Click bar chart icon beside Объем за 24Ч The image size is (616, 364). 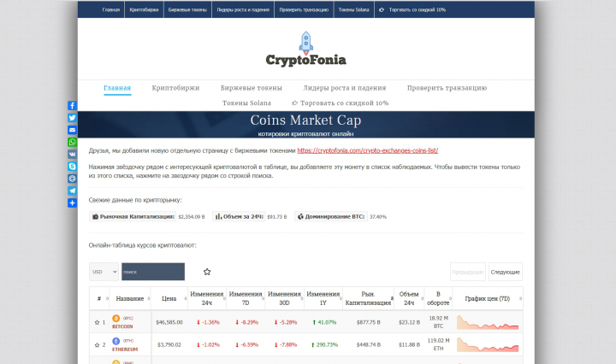[x=218, y=216]
